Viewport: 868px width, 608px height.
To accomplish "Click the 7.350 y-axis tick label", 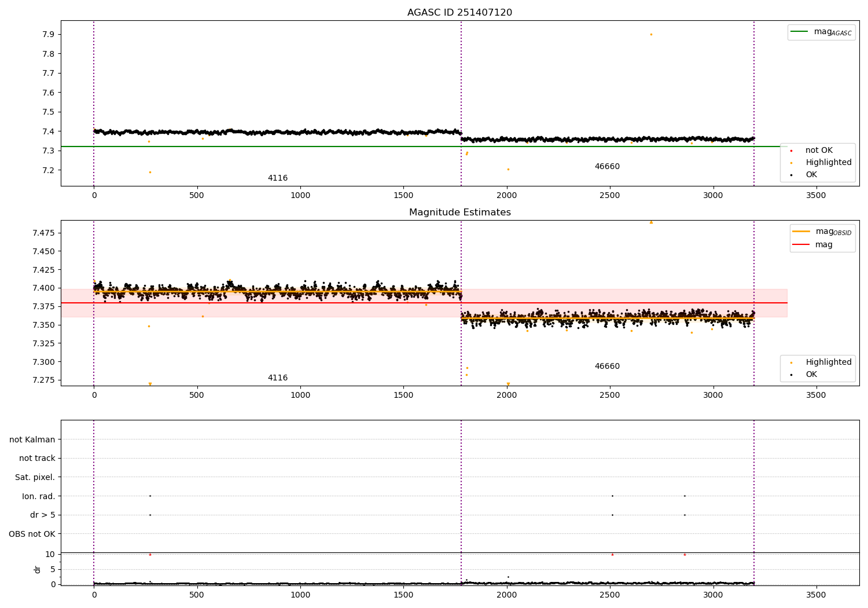I will point(44,325).
